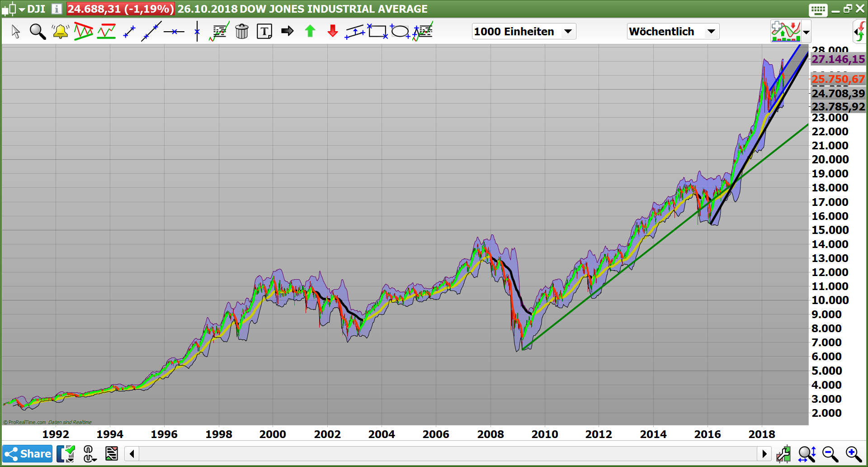
Task: Click the ProRealTime.com copyright text
Action: click(24, 422)
